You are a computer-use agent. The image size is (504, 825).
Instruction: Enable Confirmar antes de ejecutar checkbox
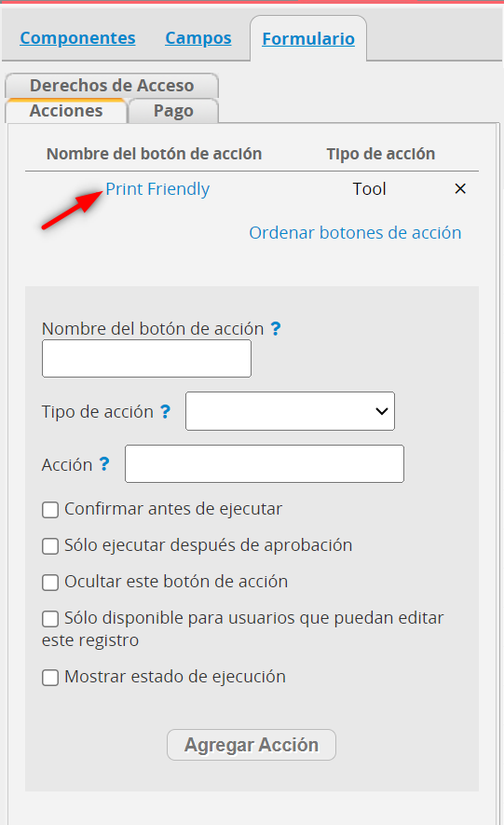click(50, 510)
